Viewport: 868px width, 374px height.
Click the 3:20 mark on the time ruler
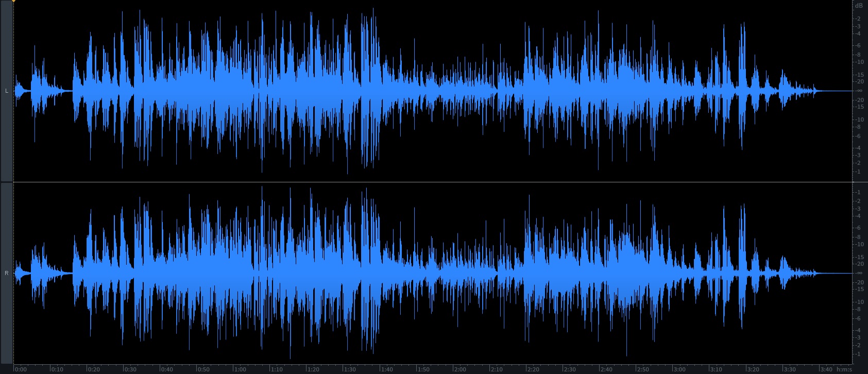[x=753, y=369]
